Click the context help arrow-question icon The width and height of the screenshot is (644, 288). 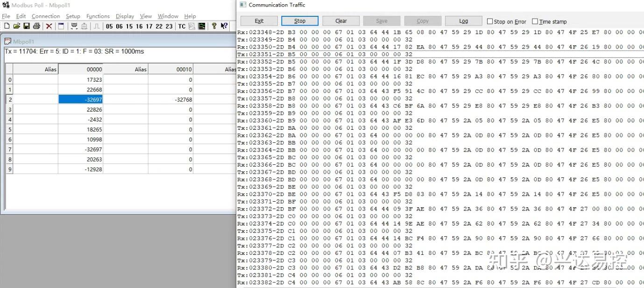click(224, 26)
